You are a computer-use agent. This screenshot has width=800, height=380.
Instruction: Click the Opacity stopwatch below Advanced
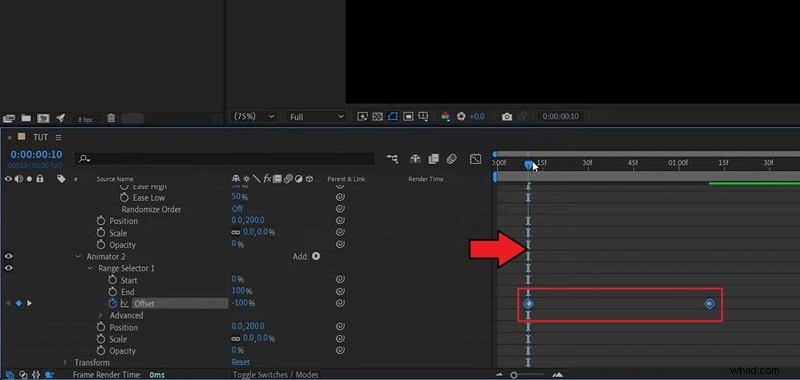101,351
